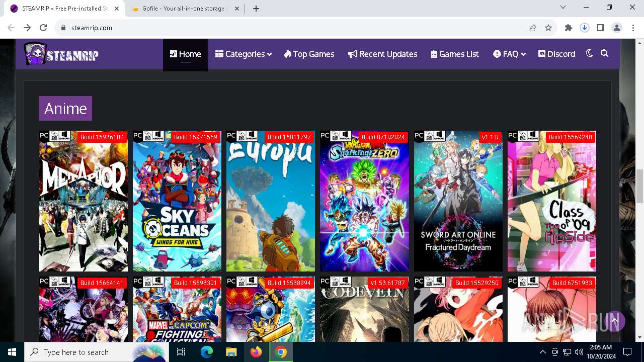Go back to previous page
Viewport: 644px width, 362px height.
[11, 28]
